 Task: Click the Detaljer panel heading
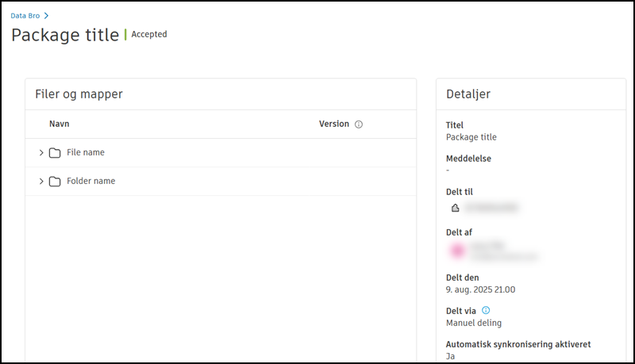point(468,94)
